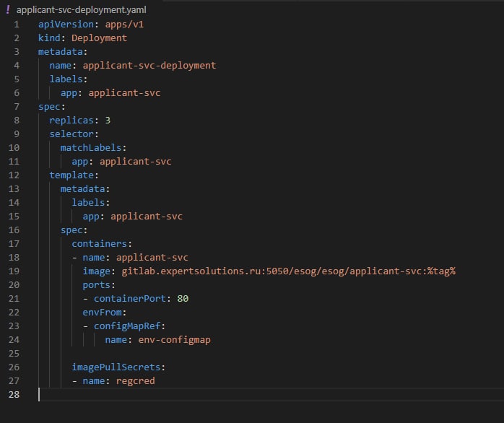
Task: Click line number 1 in the gutter
Action: coord(17,25)
